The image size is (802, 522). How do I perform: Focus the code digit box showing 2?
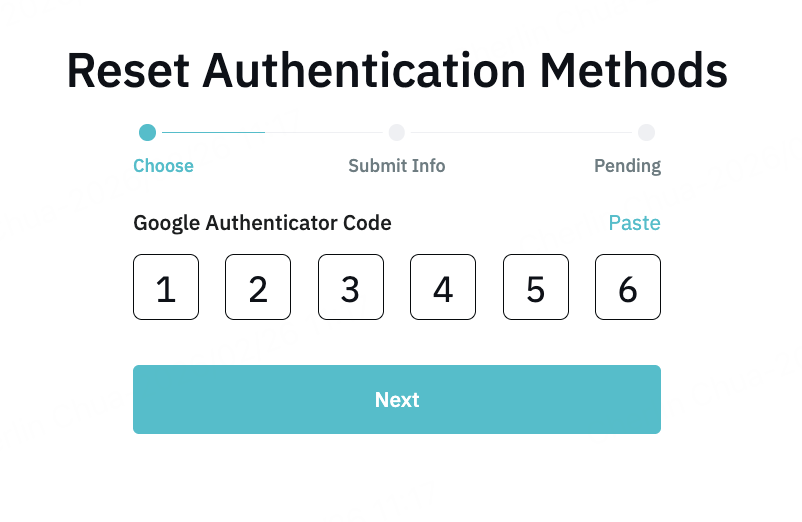click(258, 287)
